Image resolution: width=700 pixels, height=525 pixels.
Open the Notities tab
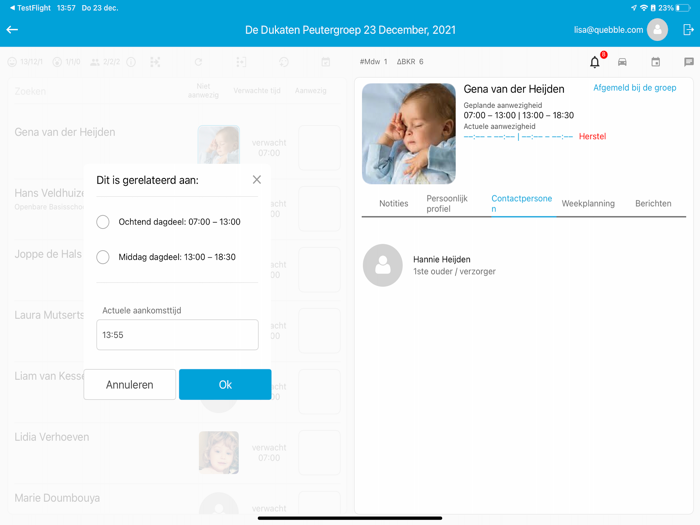pos(394,204)
